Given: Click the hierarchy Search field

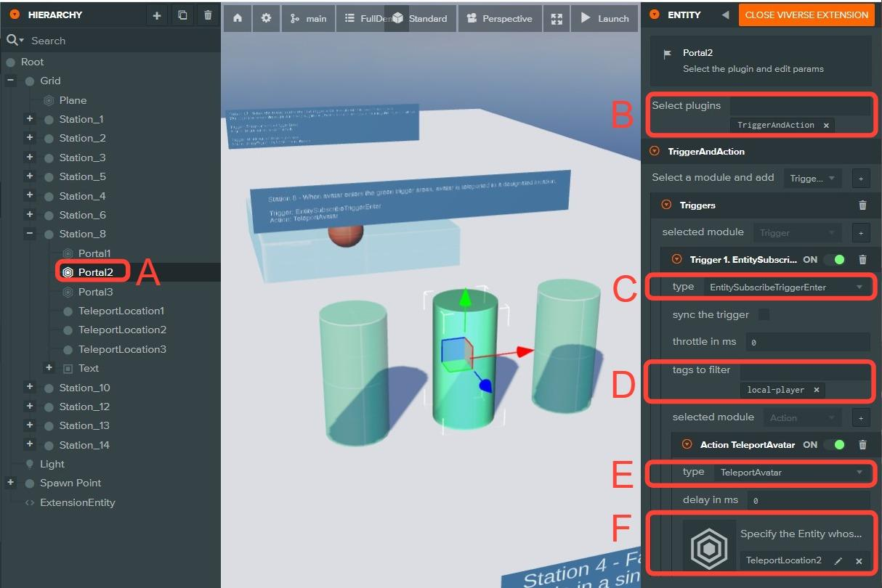Looking at the screenshot, I should click(x=120, y=41).
